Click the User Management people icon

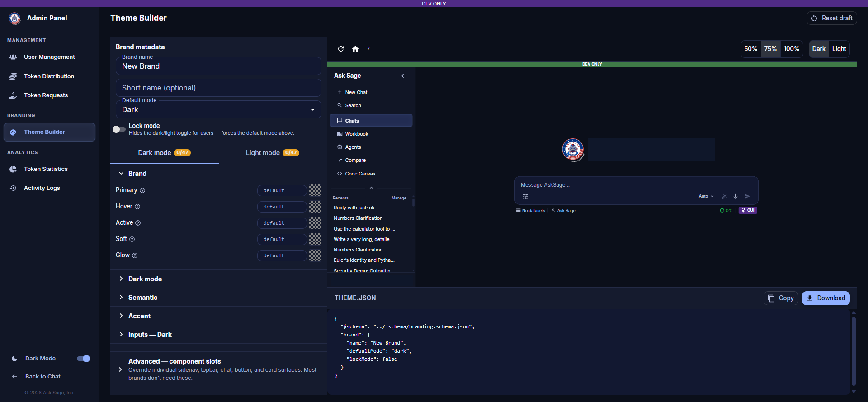[13, 57]
